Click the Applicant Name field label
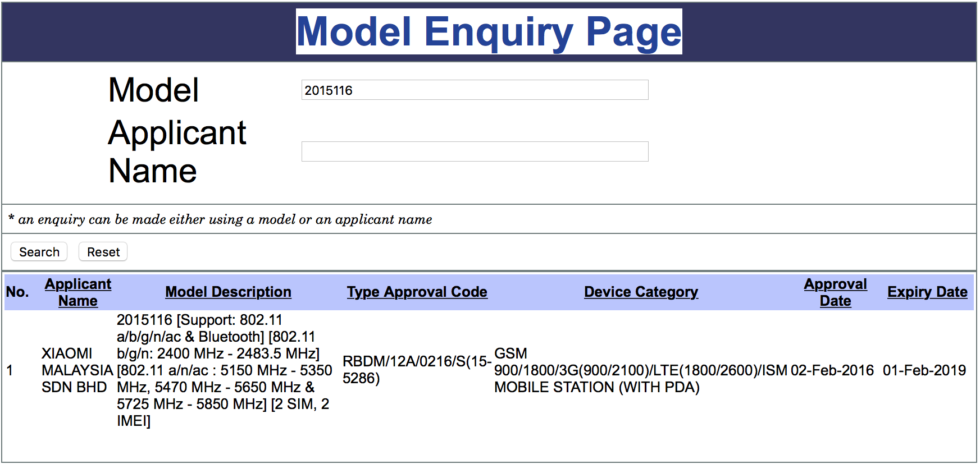980x464 pixels. (177, 151)
